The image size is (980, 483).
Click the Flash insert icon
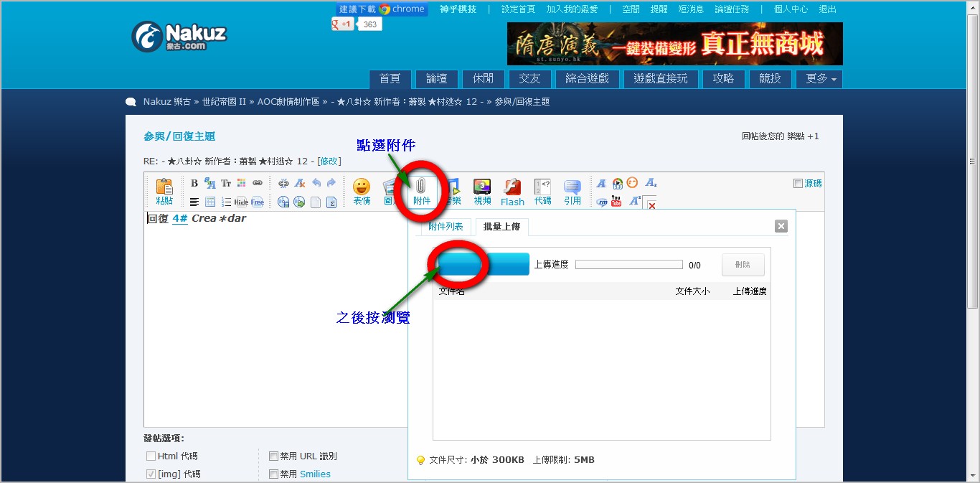[512, 192]
